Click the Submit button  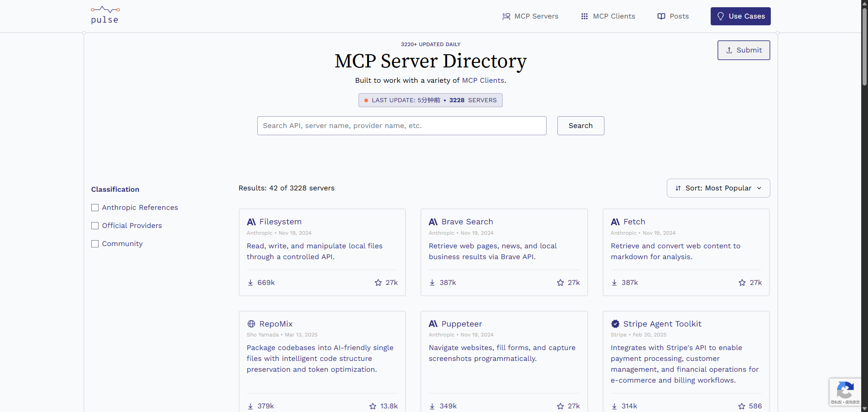(743, 50)
